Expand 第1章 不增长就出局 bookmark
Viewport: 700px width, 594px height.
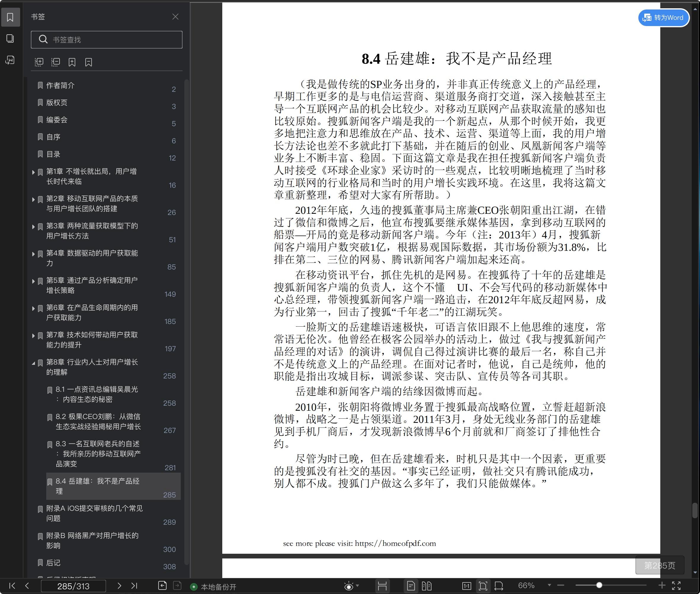click(33, 172)
